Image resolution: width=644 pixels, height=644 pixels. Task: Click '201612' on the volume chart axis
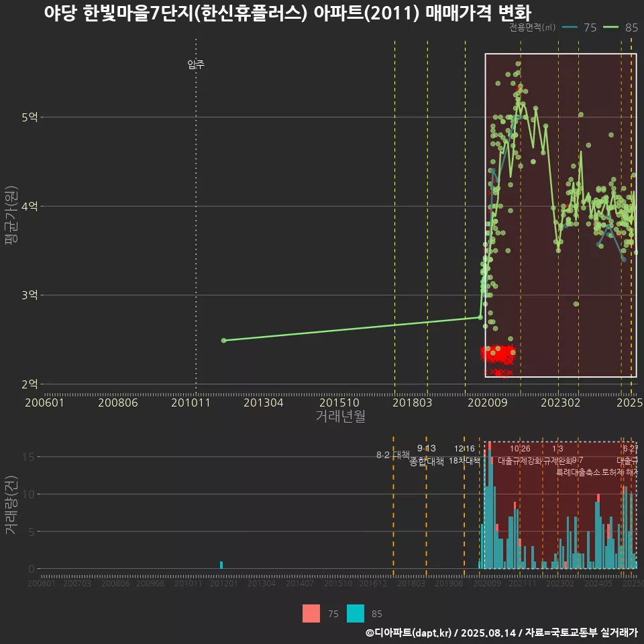(x=373, y=583)
